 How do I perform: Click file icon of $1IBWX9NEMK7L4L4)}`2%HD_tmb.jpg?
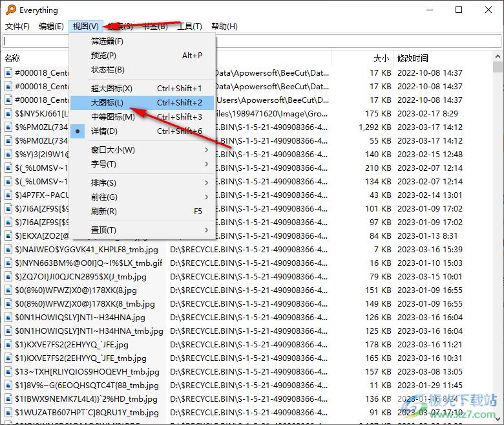[x=8, y=399]
